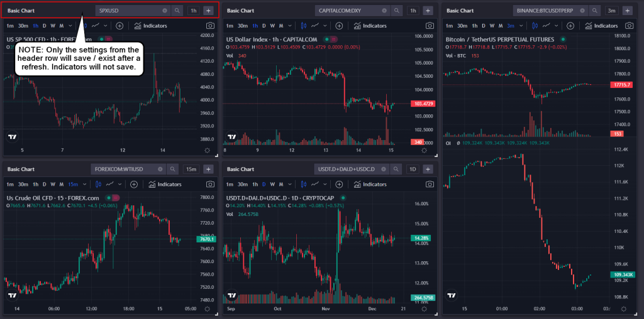
Task: Edit the BINANCE:BTCUSDTPERP symbol input field
Action: [x=551, y=11]
